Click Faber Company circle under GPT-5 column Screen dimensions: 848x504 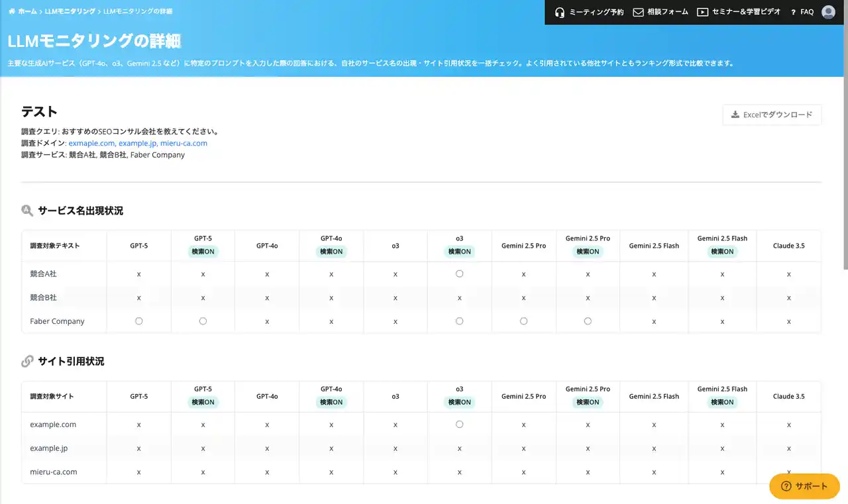coord(138,321)
